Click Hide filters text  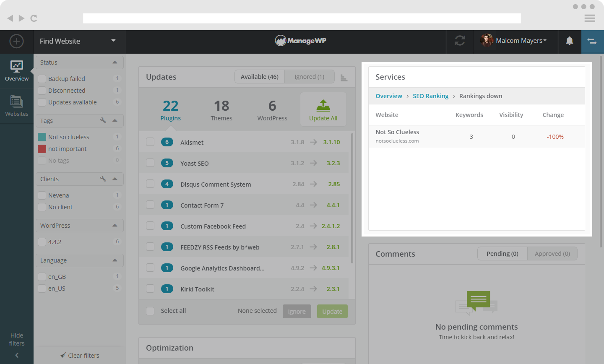click(17, 339)
